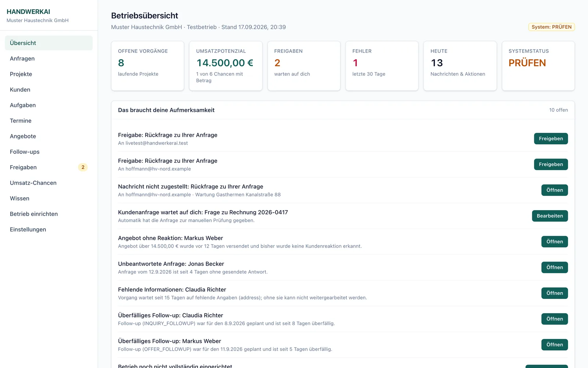Viewport: 588px width, 368px height.
Task: Öffnen the Nachricht nicht zugestellt entry
Action: [x=555, y=190]
